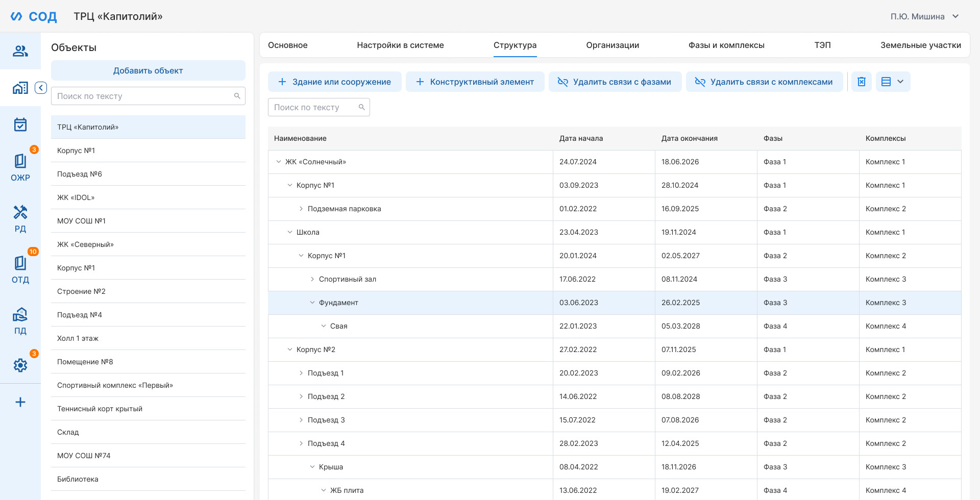
Task: Collapse the Фундамент row
Action: click(x=312, y=303)
